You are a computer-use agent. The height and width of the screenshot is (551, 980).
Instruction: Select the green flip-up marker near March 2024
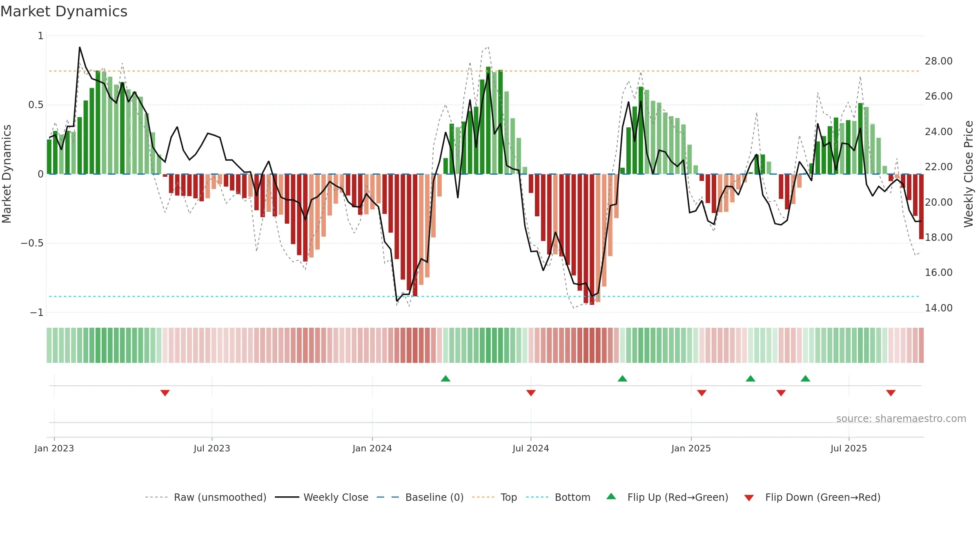tap(445, 379)
